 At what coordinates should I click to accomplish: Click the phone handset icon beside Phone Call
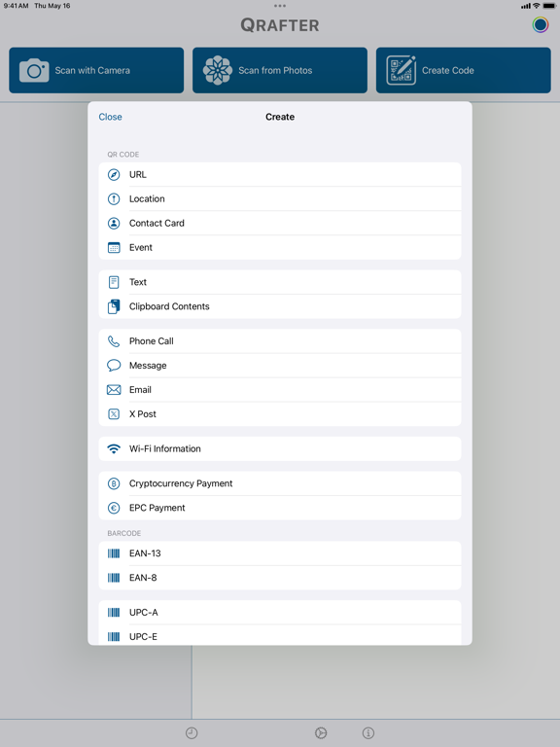tap(114, 341)
